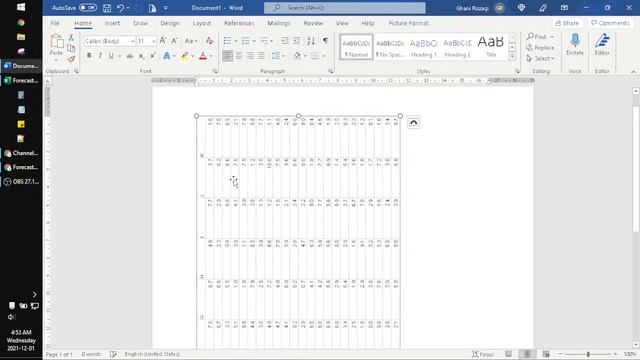Click the Cut scissors icon
Screen dimensions: 640x360
pyautogui.click(x=71, y=38)
